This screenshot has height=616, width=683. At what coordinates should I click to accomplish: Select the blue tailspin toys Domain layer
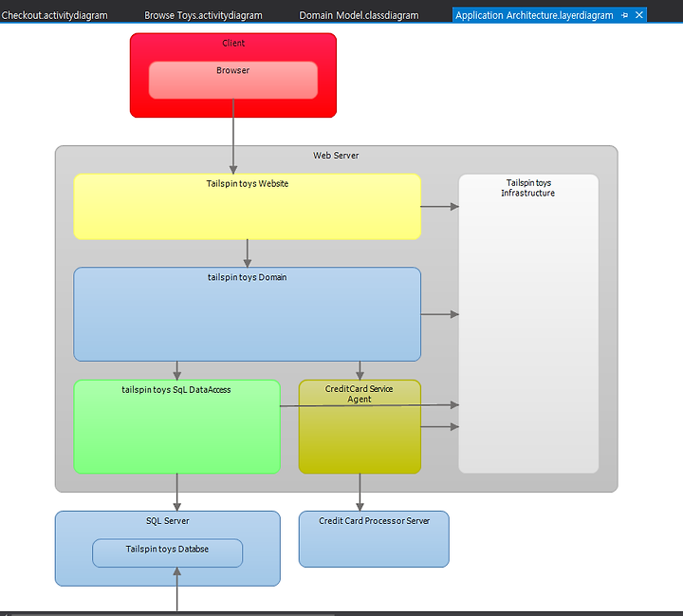pyautogui.click(x=247, y=314)
